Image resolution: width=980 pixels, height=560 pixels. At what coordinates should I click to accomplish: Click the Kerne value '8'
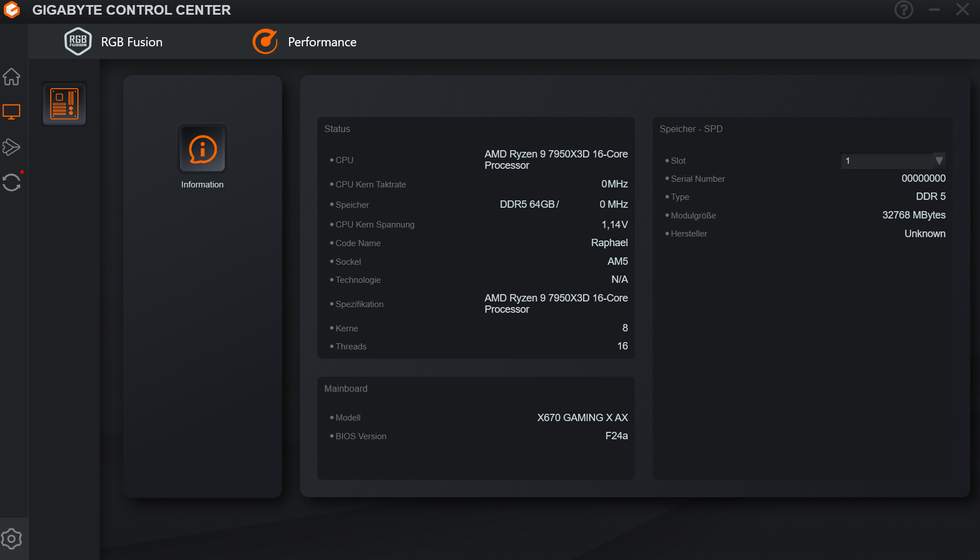625,328
